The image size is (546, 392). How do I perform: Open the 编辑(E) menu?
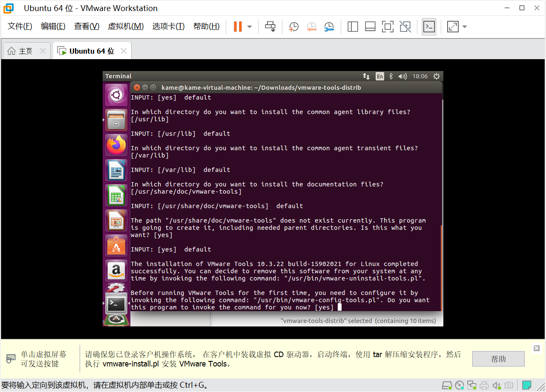53,26
